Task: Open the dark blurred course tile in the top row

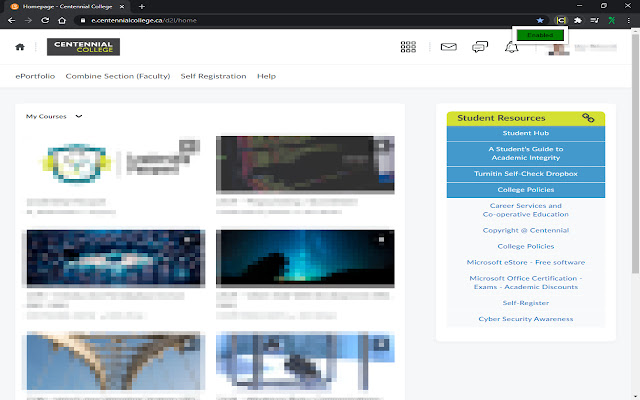Action: (305, 163)
